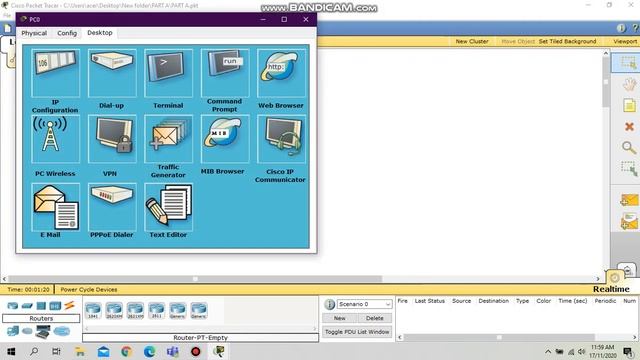Switch to Realtime mode tab
This screenshot has width=640, height=360.
point(611,289)
